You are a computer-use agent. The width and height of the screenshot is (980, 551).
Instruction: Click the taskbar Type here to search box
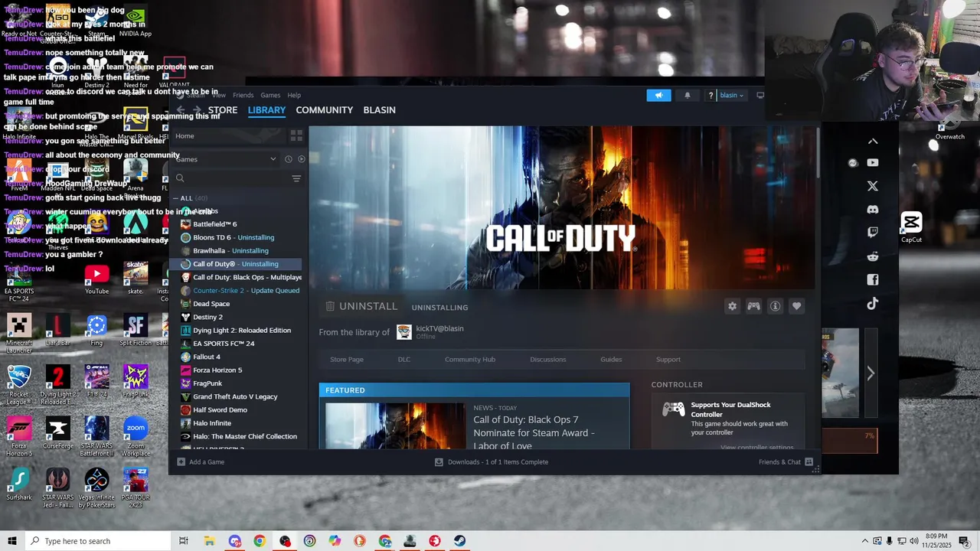pos(97,541)
